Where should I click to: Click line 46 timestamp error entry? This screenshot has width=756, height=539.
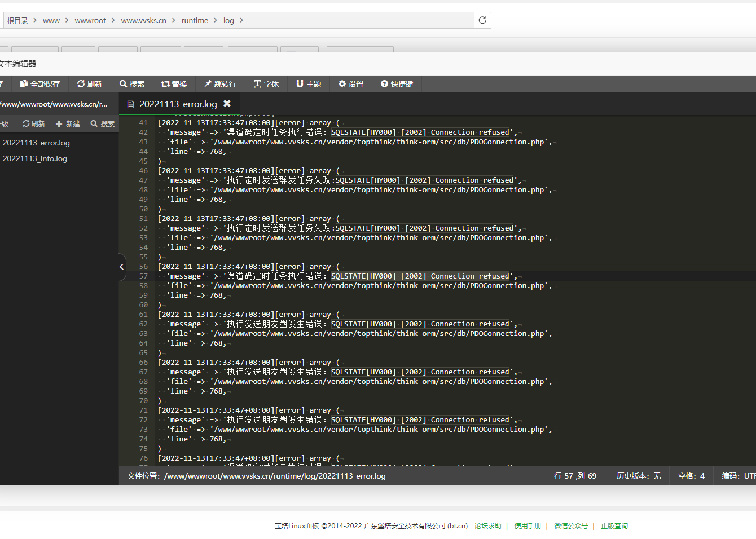(x=248, y=171)
